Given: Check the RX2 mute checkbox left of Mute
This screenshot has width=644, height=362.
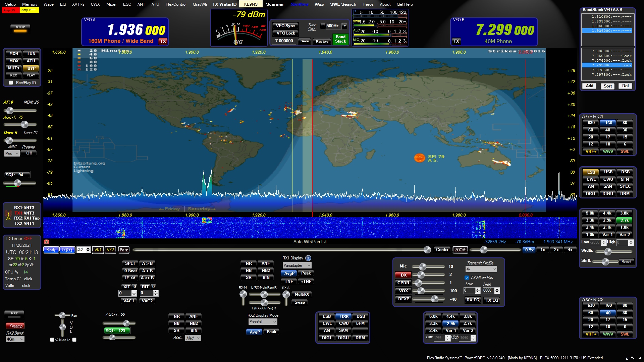Looking at the screenshot, I should [52, 340].
